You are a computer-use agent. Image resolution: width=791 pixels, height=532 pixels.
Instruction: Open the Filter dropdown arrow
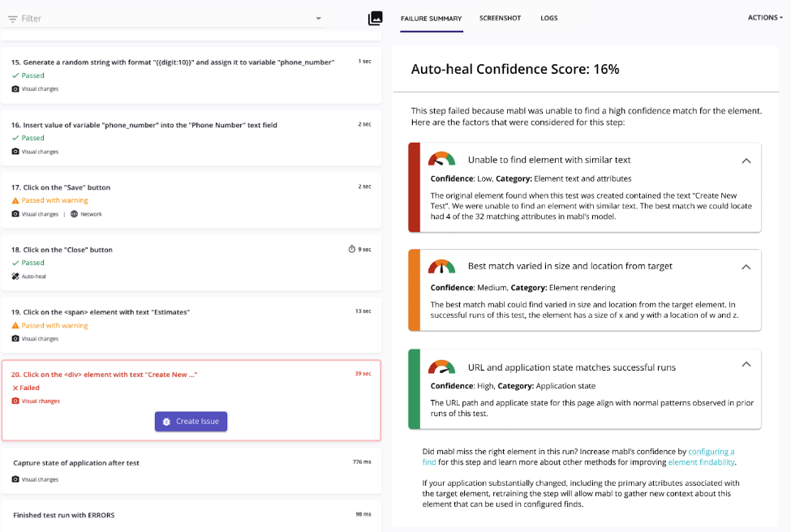pos(318,19)
